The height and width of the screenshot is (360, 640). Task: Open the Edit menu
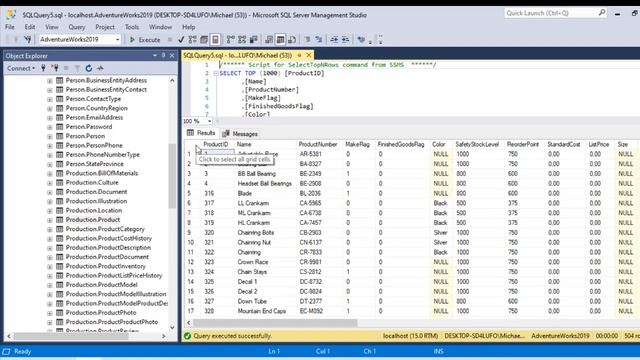point(30,27)
